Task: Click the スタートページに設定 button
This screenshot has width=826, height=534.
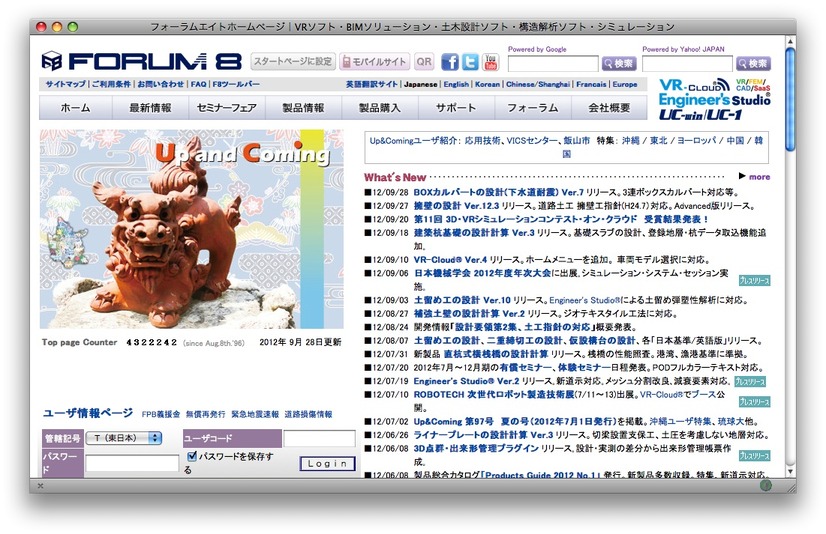Action: [292, 62]
